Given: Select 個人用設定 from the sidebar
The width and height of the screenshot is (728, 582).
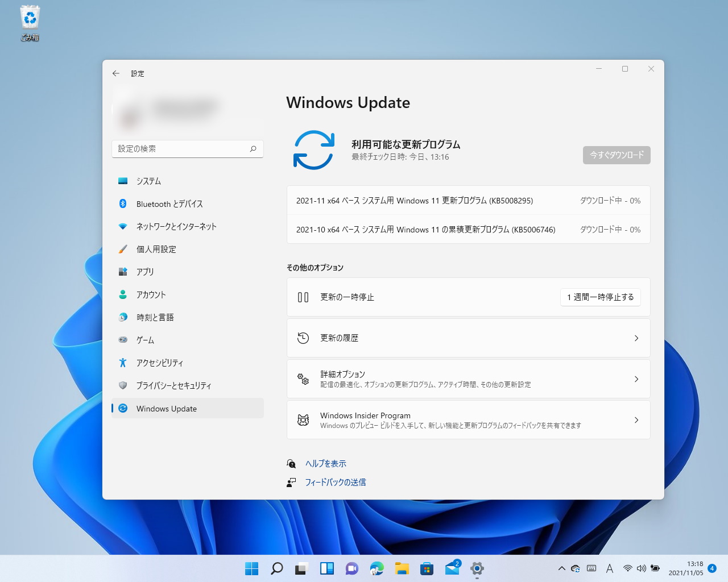Looking at the screenshot, I should coord(156,249).
